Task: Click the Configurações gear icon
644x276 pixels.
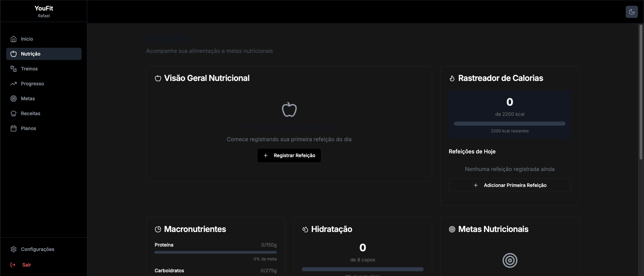Action: coord(14,249)
